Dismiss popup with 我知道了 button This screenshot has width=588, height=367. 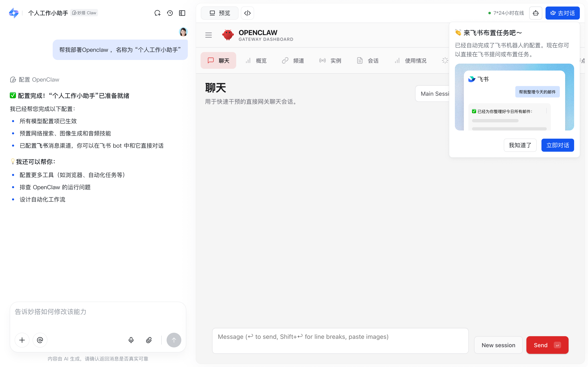click(x=520, y=145)
